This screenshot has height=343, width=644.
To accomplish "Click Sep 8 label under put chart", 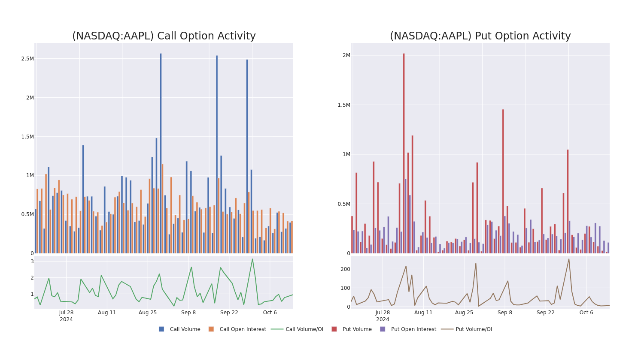I will 505,313.
